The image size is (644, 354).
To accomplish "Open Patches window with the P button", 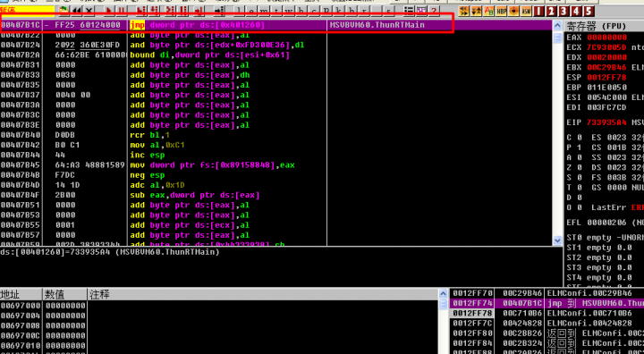I will [x=326, y=10].
